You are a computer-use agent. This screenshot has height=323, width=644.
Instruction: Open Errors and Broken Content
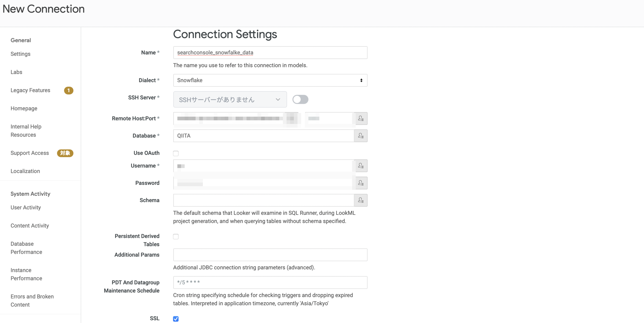pyautogui.click(x=32, y=300)
